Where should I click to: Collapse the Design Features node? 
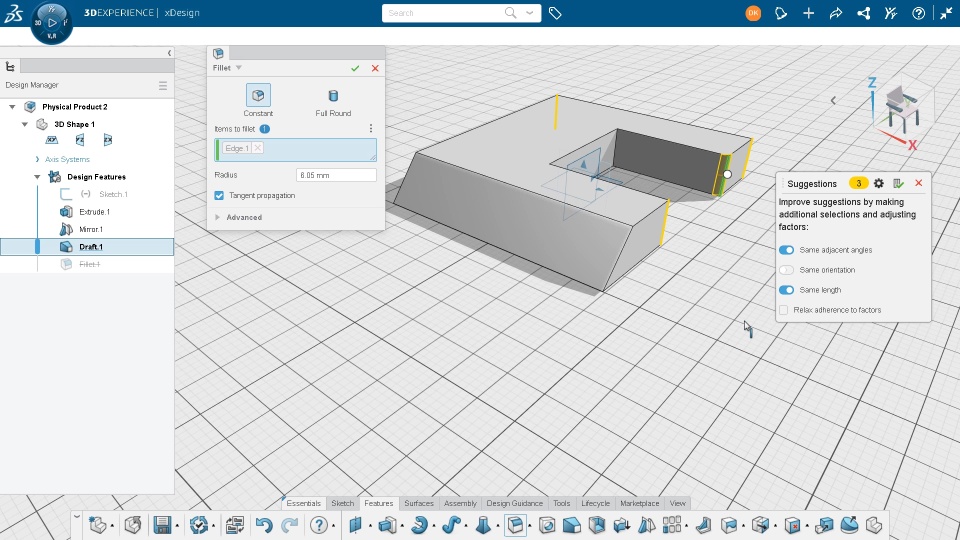click(x=37, y=177)
